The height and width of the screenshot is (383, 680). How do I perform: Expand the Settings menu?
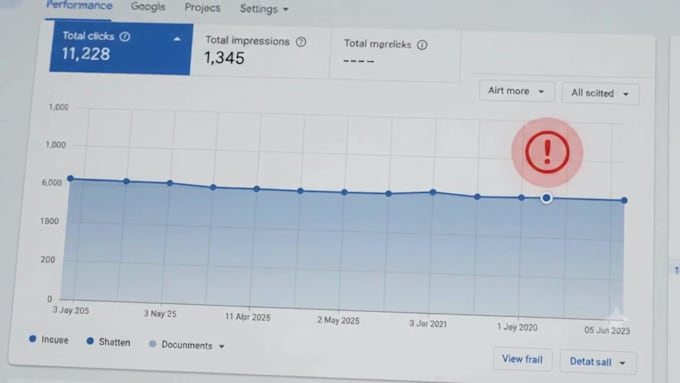point(264,9)
